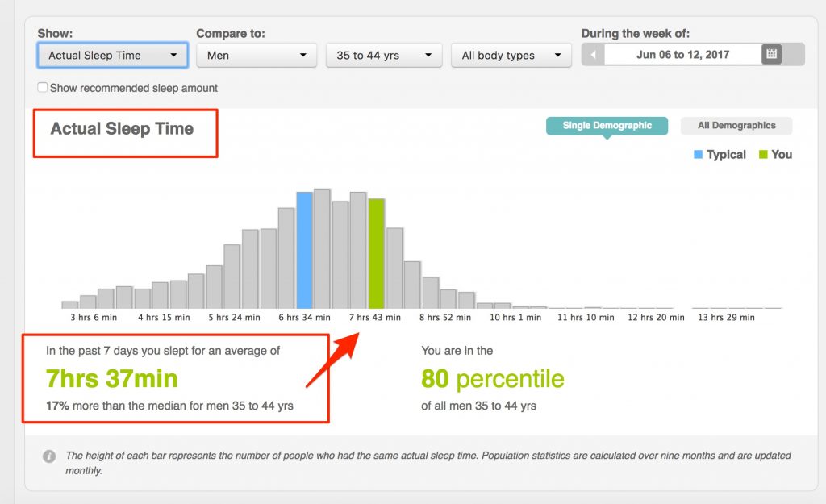Click the info icon beside the footnote
The width and height of the screenshot is (826, 504).
click(49, 456)
